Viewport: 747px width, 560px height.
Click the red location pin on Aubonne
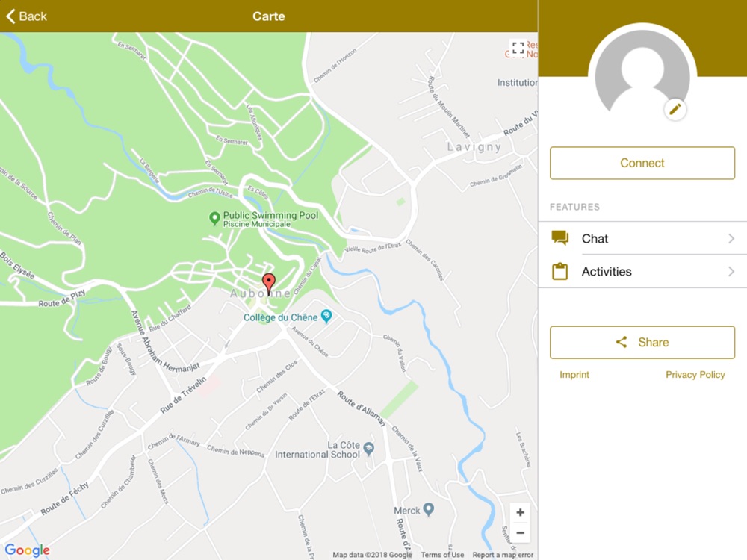point(269,284)
